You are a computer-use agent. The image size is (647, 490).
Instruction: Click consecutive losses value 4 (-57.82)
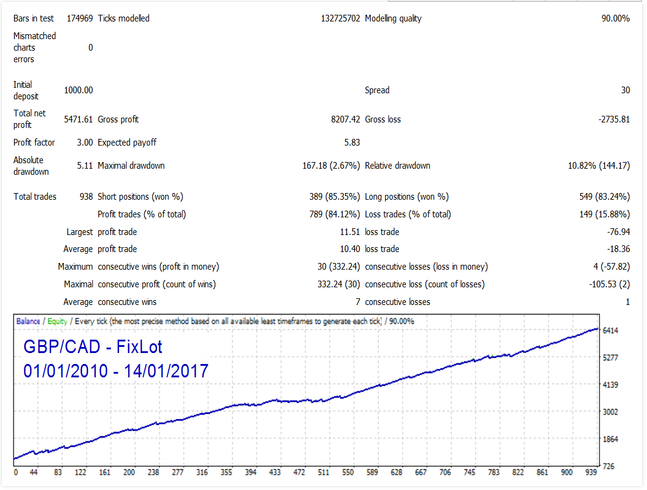tap(612, 266)
